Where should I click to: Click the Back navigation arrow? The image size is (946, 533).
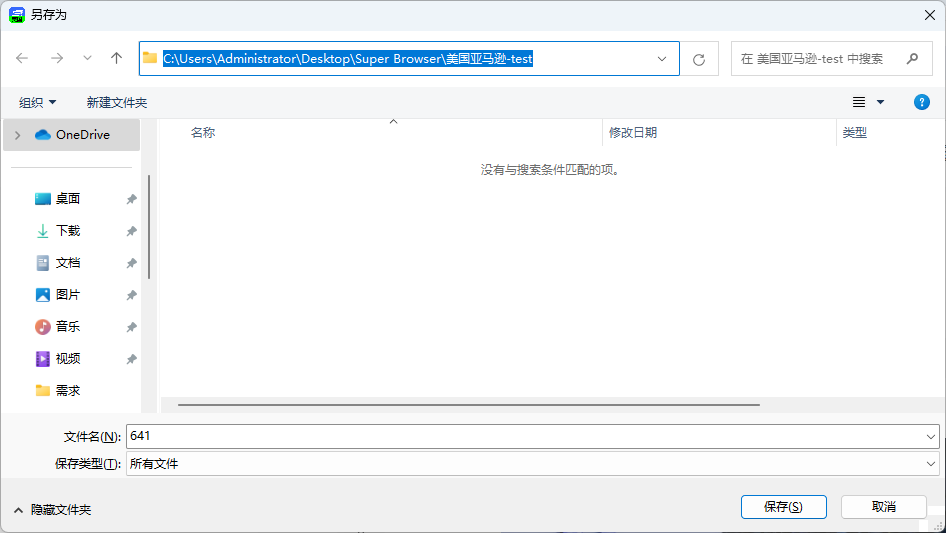[22, 59]
